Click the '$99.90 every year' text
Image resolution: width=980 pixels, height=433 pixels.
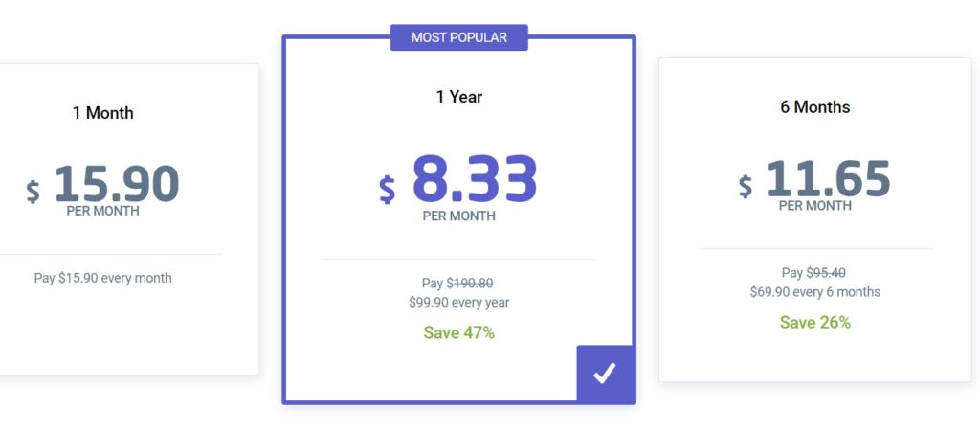pyautogui.click(x=459, y=303)
